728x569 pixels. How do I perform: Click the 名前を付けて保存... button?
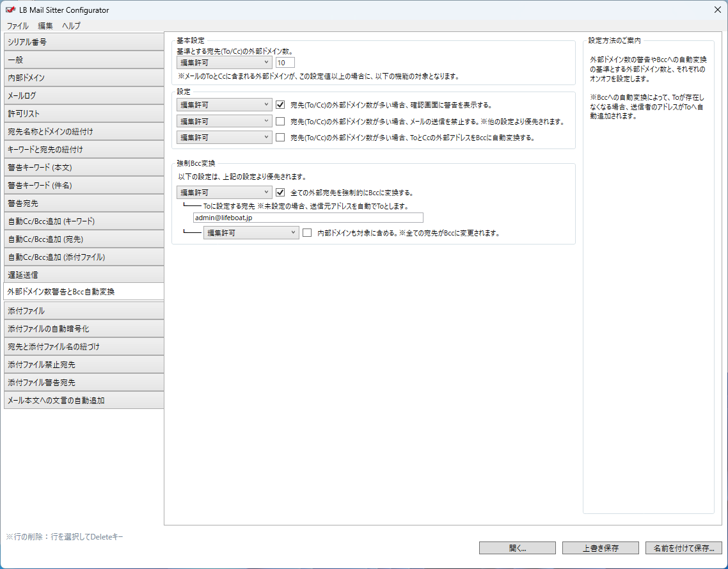684,548
